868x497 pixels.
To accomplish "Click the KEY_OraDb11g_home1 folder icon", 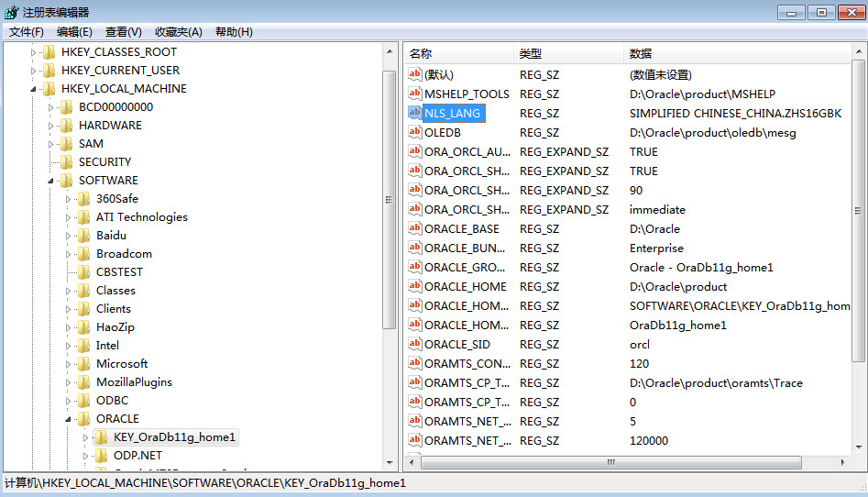I will (102, 437).
